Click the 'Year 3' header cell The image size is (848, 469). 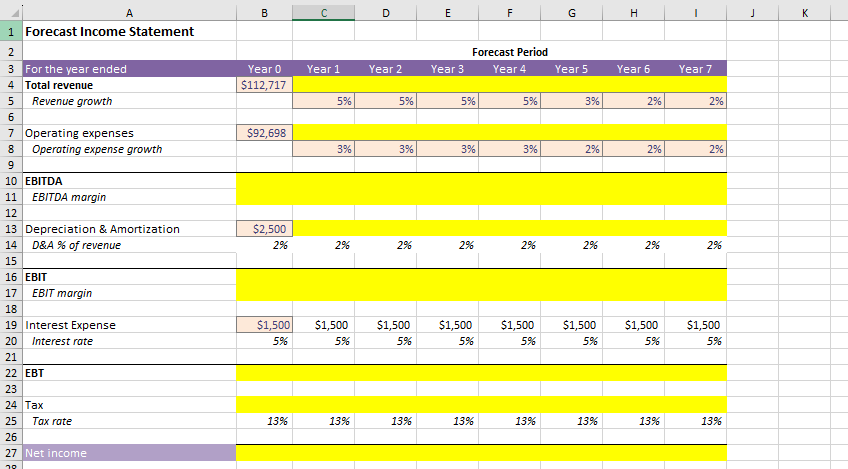448,69
